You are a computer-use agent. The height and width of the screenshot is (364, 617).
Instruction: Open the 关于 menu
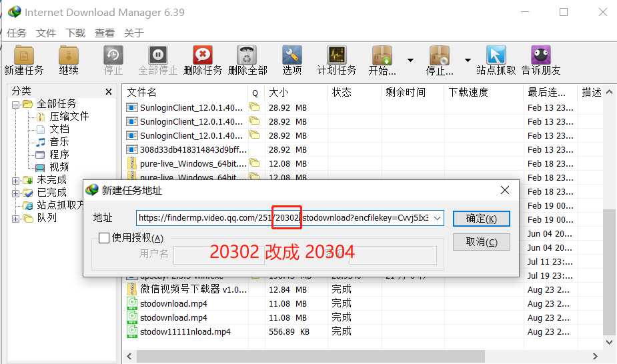pos(134,33)
